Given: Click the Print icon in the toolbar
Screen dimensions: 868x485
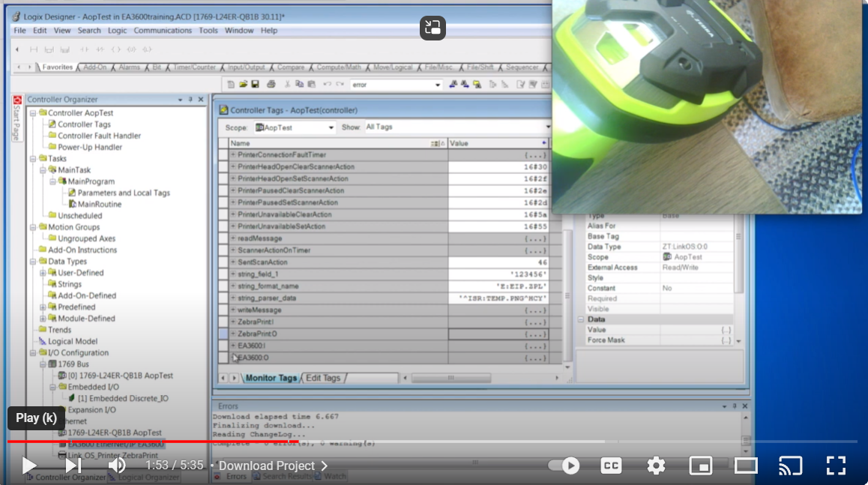Looking at the screenshot, I should point(271,85).
